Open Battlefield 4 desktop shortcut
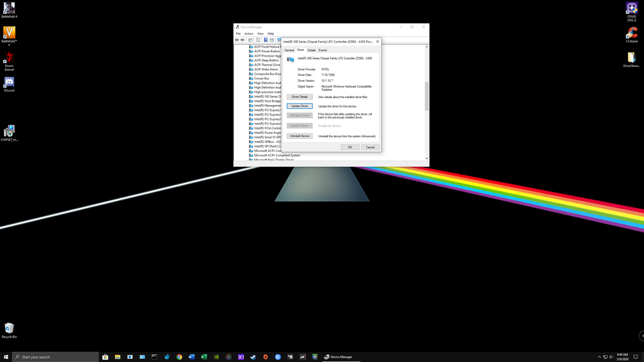The image size is (644, 362). pos(9,10)
